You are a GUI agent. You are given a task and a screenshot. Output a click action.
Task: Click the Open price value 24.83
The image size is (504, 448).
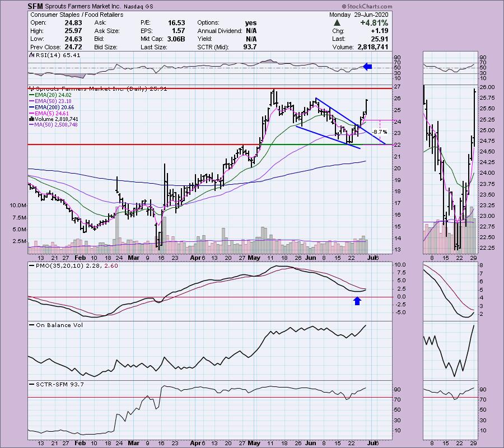[73, 23]
